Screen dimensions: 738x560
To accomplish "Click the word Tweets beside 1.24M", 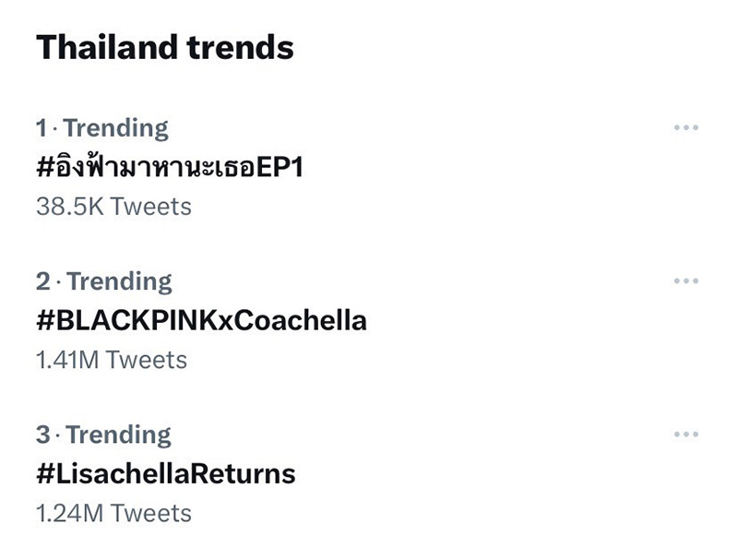I will [149, 513].
